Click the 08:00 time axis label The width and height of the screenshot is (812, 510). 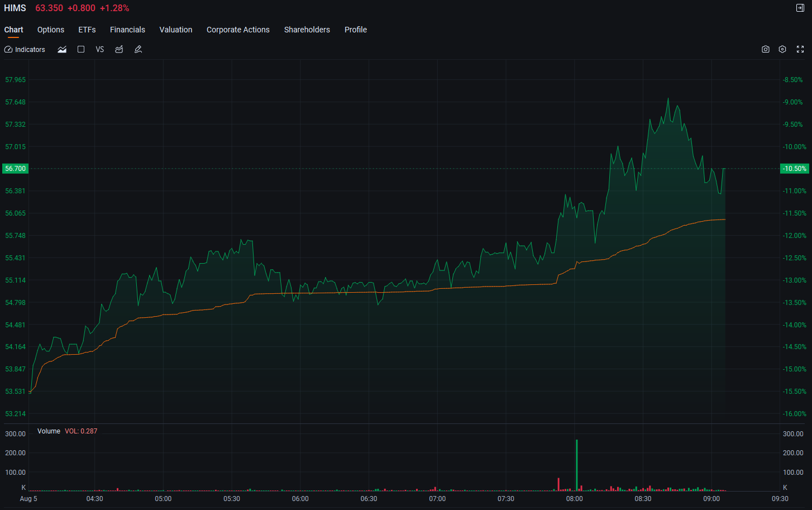pyautogui.click(x=575, y=499)
